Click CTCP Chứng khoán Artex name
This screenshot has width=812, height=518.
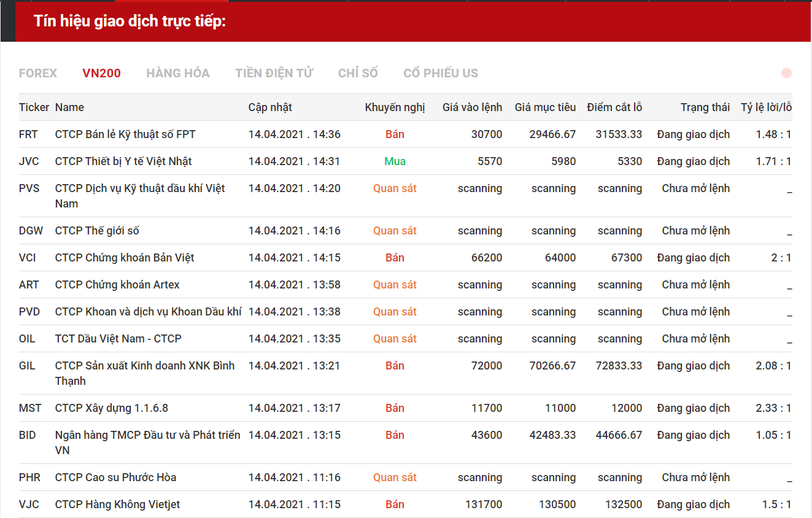coord(117,285)
